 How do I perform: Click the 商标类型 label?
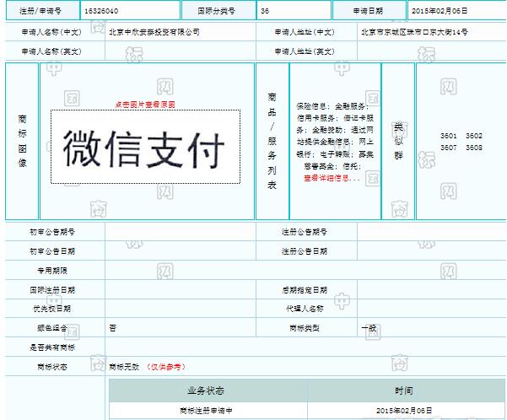point(305,328)
